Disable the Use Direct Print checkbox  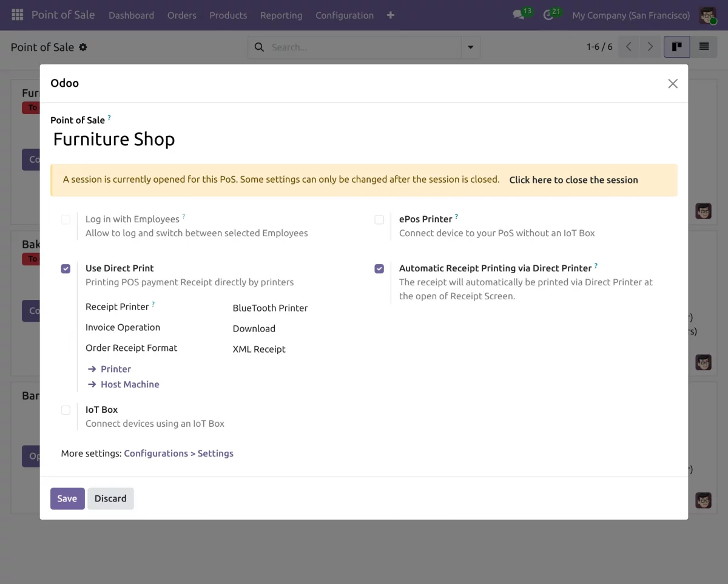coord(66,269)
